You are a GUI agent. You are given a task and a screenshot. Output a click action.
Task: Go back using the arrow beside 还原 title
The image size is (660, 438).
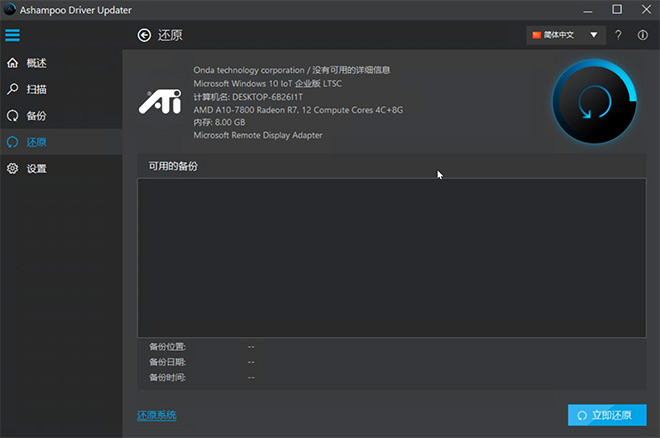[x=144, y=35]
